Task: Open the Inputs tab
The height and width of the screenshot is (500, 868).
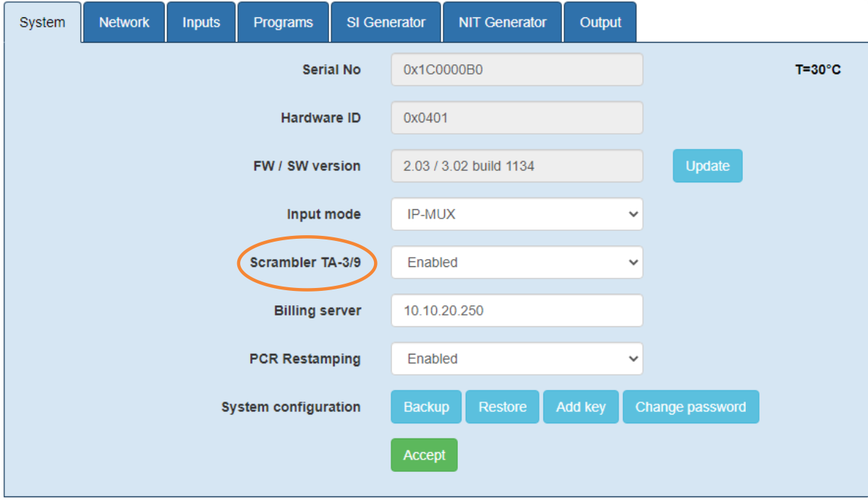Action: (201, 22)
